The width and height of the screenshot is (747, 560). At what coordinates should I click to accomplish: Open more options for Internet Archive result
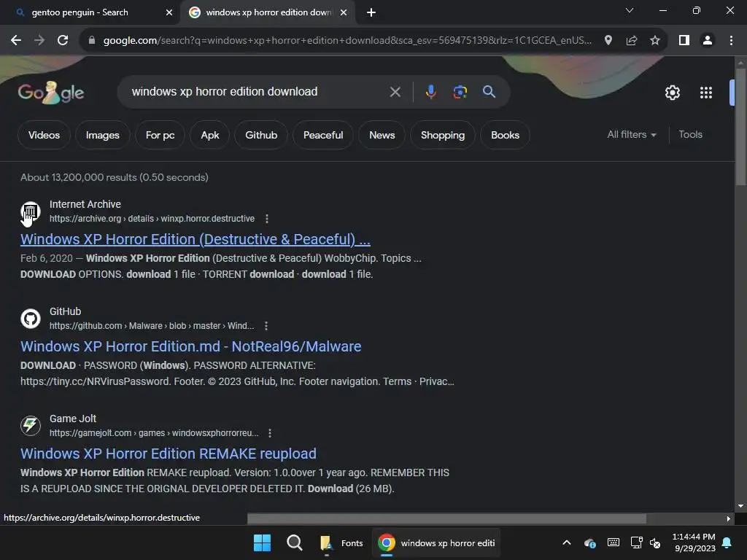pyautogui.click(x=267, y=219)
